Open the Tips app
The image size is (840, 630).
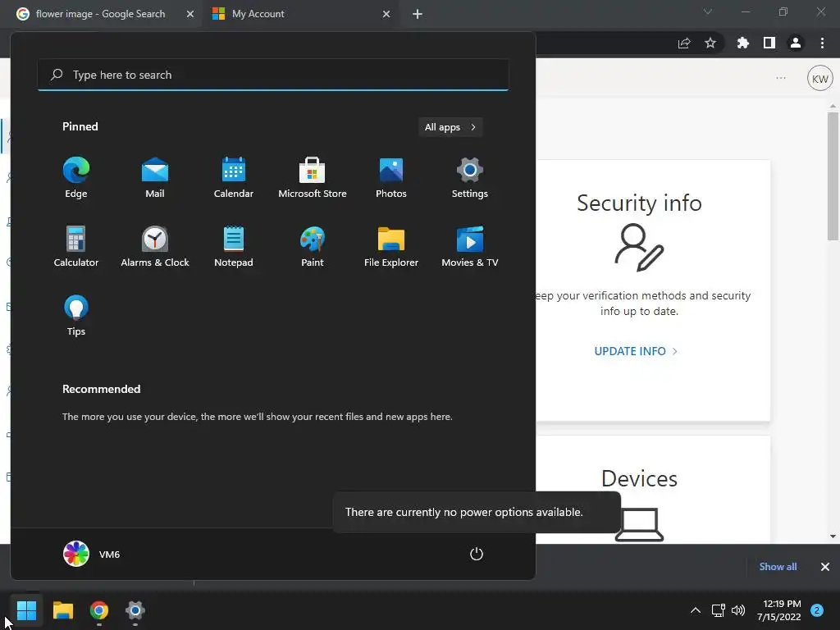click(76, 316)
